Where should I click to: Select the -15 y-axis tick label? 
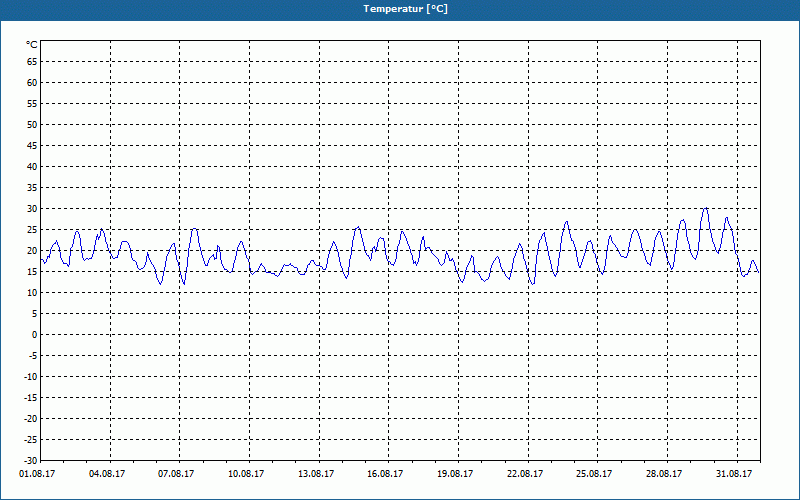point(30,397)
